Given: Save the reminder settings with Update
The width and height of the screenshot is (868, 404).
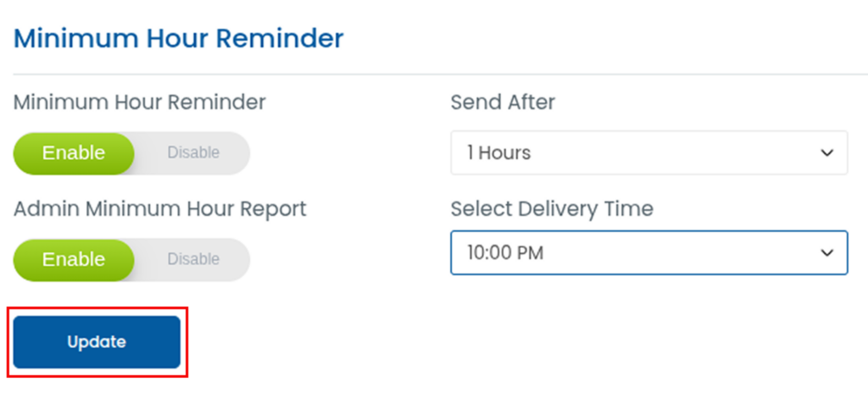Looking at the screenshot, I should coord(97,342).
